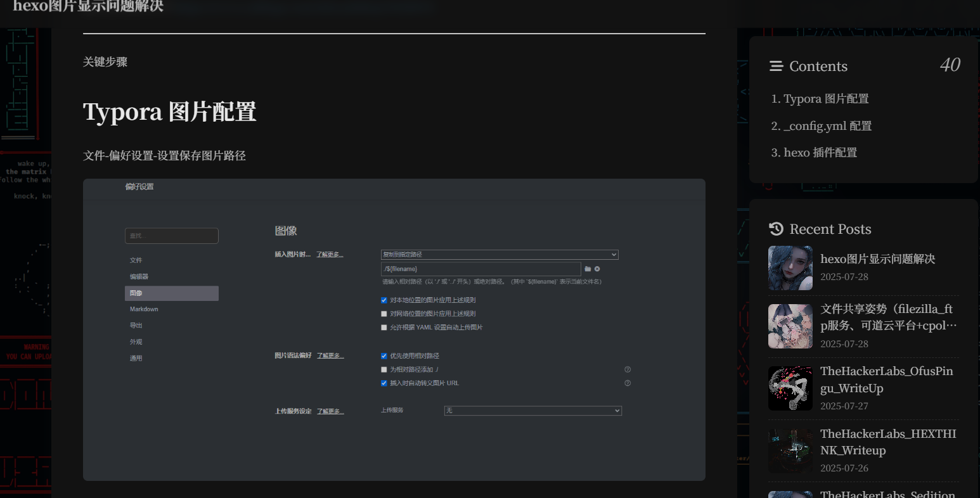Viewport: 980px width, 498px height.
Task: Click the ./${filename} path input field
Action: pos(480,269)
